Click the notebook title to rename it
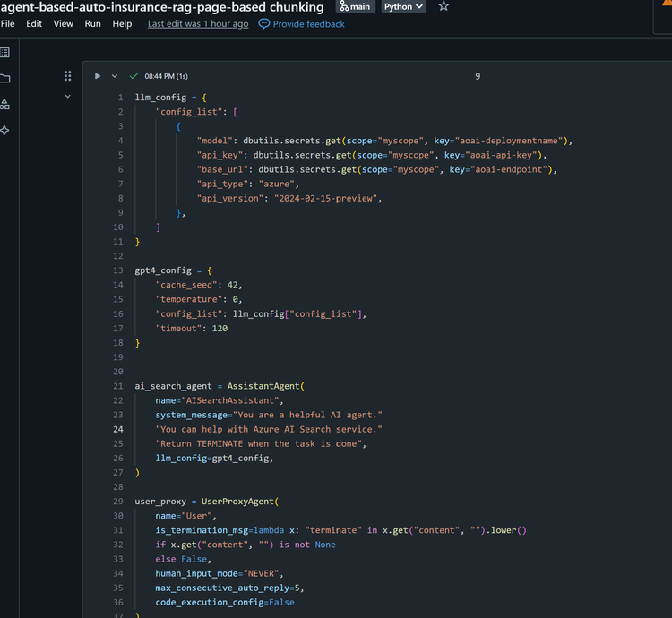Image resolution: width=672 pixels, height=618 pixels. coord(162,7)
